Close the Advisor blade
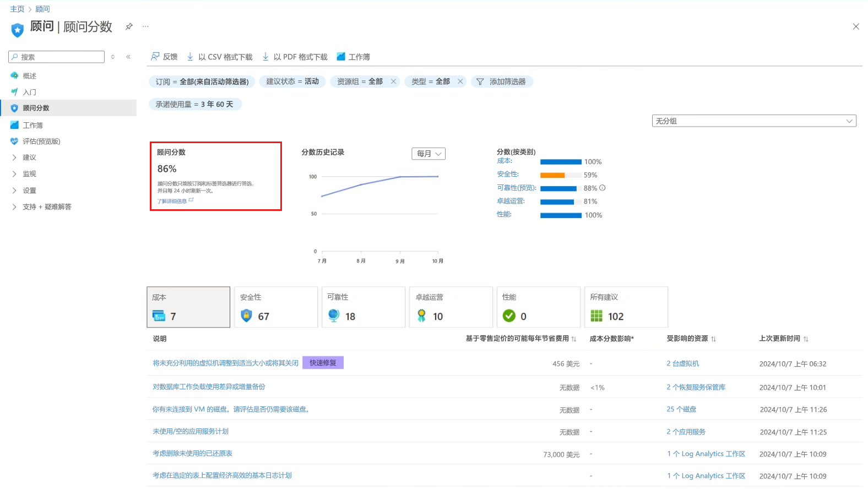The image size is (868, 495). pyautogui.click(x=856, y=26)
